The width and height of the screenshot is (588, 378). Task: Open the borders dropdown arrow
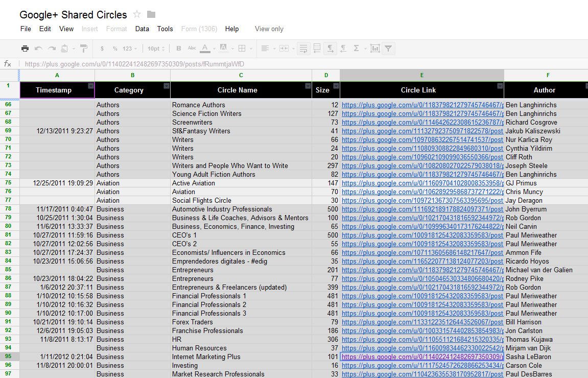pos(251,49)
